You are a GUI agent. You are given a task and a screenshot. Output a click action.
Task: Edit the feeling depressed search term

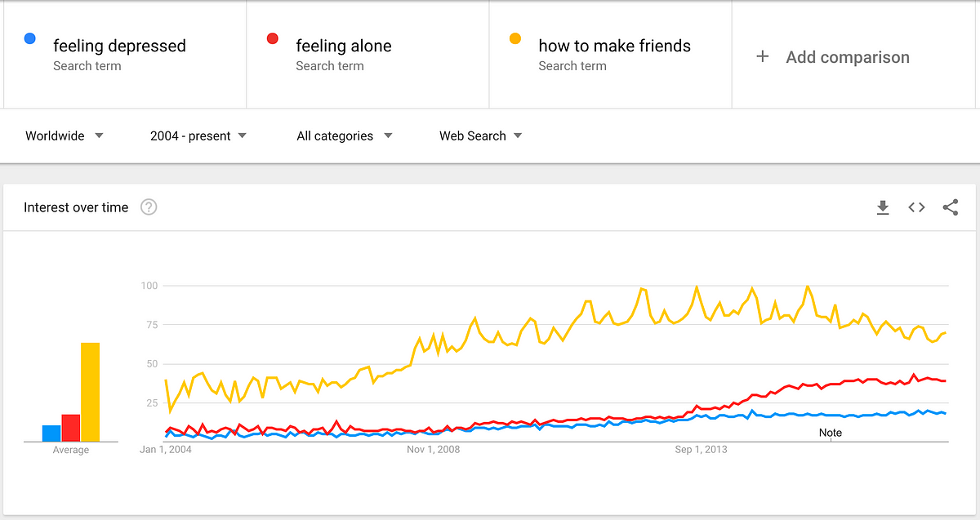pyautogui.click(x=119, y=47)
